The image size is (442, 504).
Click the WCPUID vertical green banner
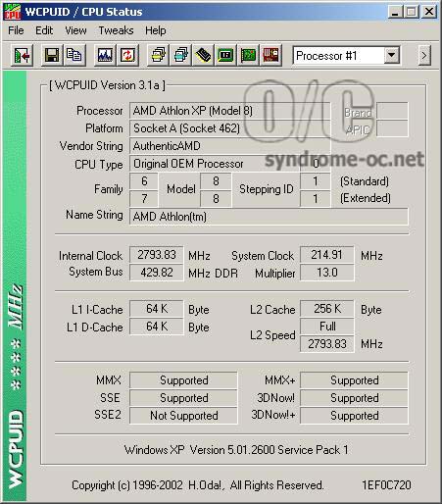pos(15,286)
